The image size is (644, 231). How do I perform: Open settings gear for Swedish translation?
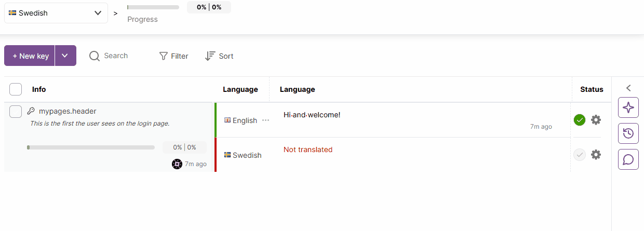pos(596,155)
